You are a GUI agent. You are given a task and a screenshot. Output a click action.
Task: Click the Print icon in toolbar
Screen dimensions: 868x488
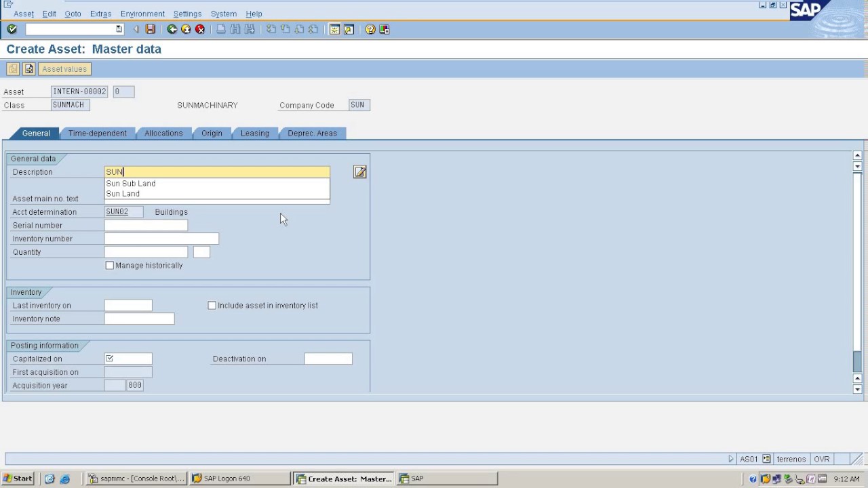pos(221,29)
